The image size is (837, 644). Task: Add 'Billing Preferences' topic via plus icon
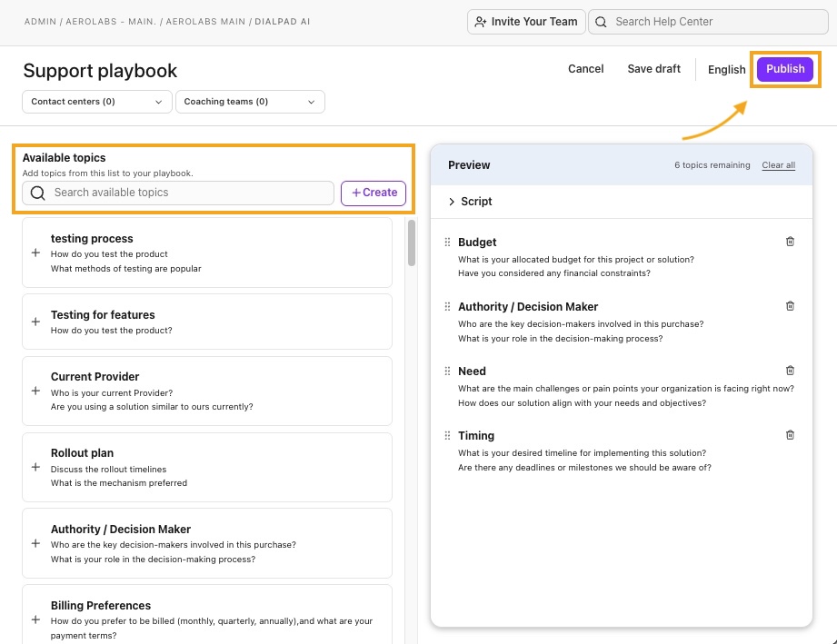(x=35, y=619)
